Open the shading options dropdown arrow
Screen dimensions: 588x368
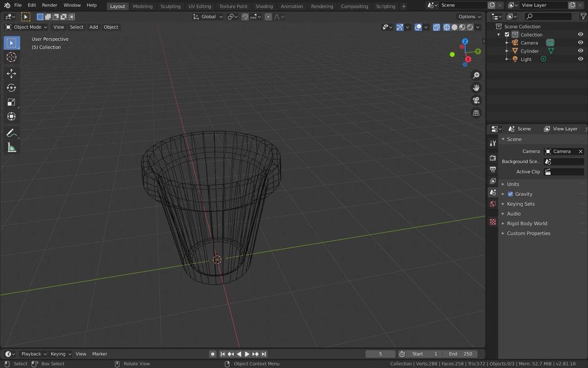(x=478, y=27)
